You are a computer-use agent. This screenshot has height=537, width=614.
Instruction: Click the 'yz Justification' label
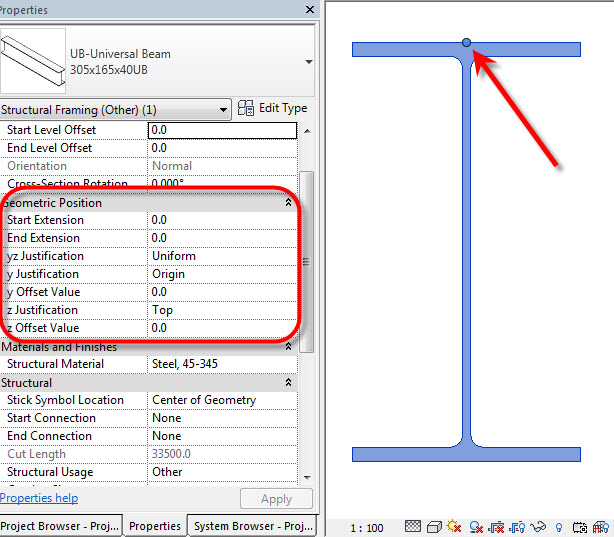tap(45, 256)
